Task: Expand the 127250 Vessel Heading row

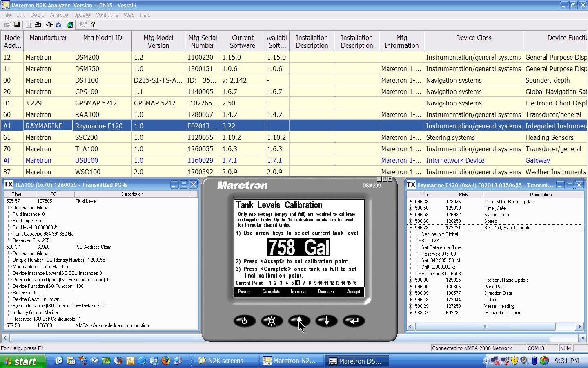Action: coord(410,306)
